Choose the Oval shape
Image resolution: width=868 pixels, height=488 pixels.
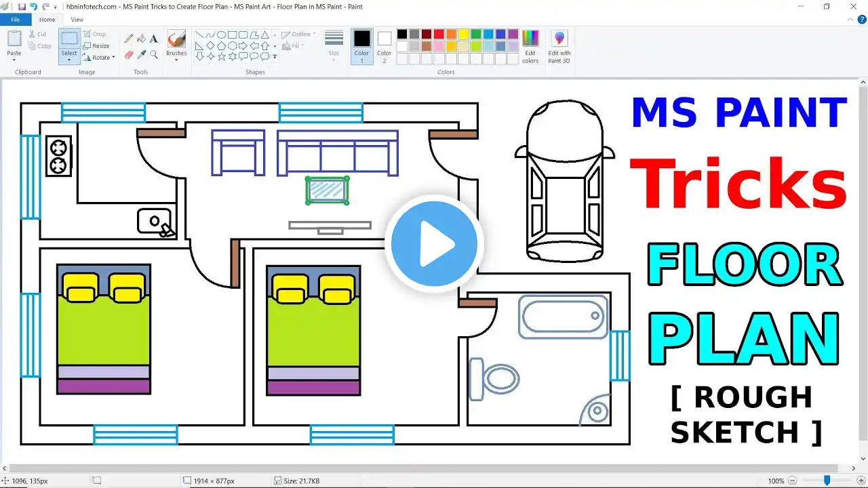(x=221, y=35)
